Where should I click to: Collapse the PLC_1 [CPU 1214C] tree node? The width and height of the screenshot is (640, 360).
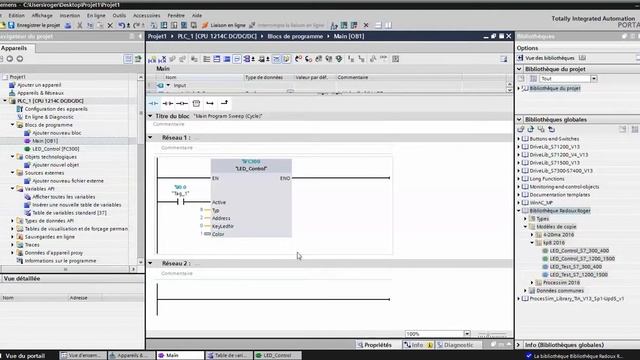click(x=5, y=101)
